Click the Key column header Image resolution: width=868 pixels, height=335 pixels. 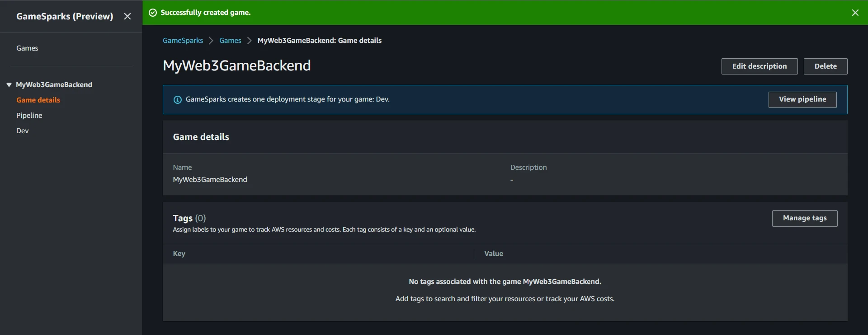click(179, 254)
